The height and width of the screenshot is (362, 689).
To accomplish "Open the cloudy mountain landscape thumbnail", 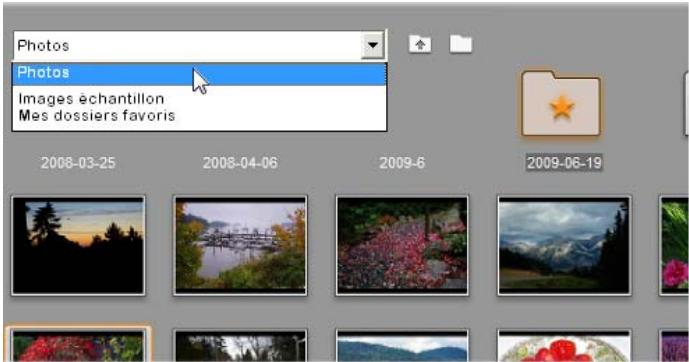I will click(564, 246).
